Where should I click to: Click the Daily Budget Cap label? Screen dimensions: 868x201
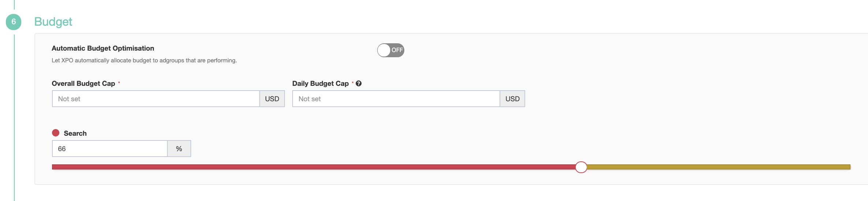(x=320, y=84)
